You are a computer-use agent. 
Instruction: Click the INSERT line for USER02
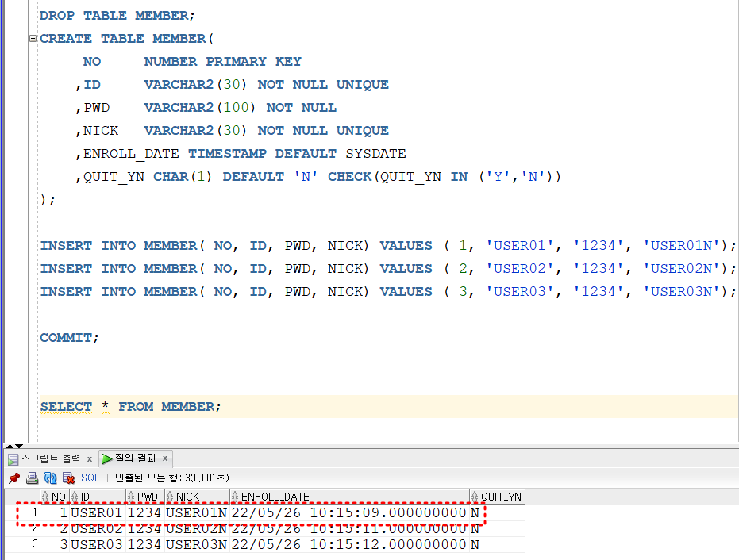[387, 268]
